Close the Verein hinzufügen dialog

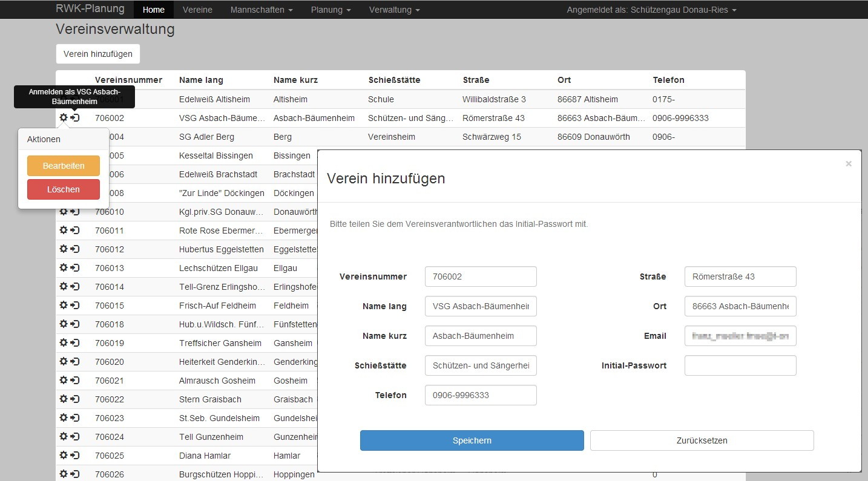click(x=848, y=164)
